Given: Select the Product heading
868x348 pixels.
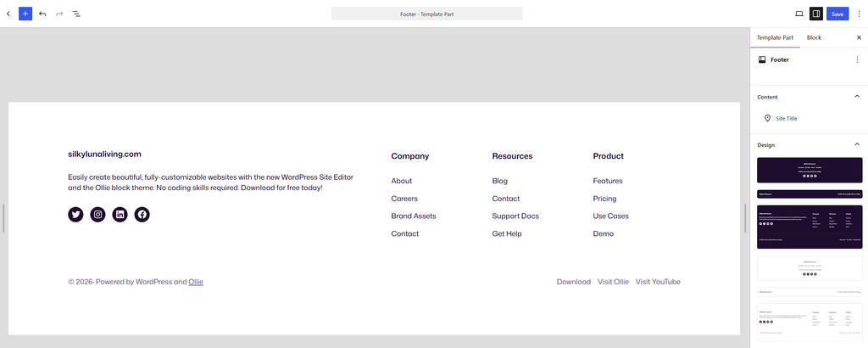Looking at the screenshot, I should pos(609,156).
